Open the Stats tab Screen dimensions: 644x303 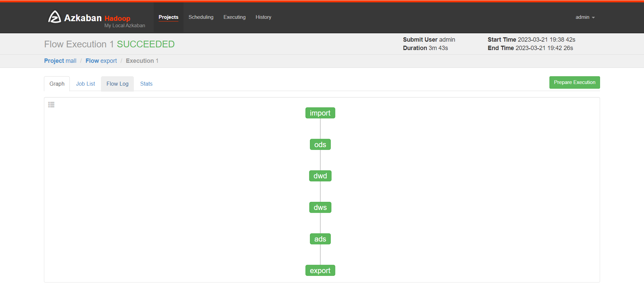coord(146,84)
